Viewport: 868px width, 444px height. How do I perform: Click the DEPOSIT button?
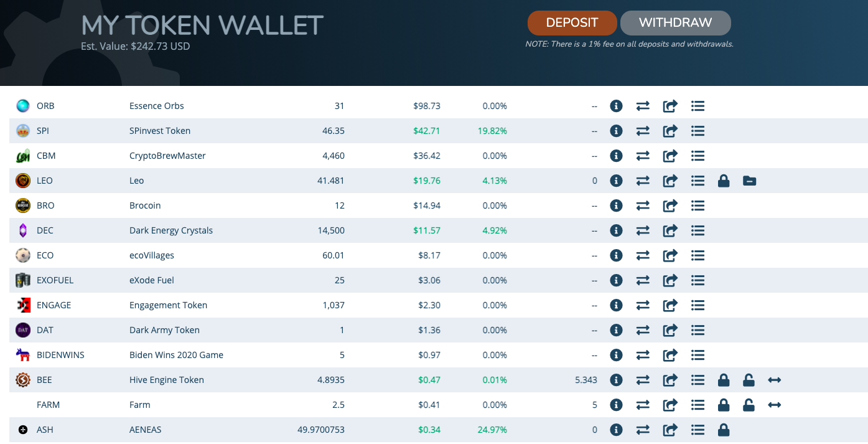coord(572,23)
